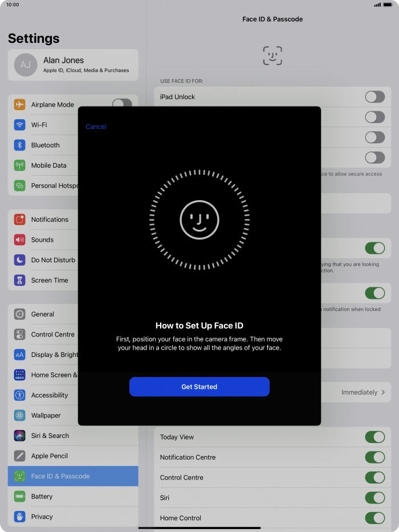Screen dimensions: 399x532
Task: Open Alan Jones Apple ID account
Action: point(73,65)
